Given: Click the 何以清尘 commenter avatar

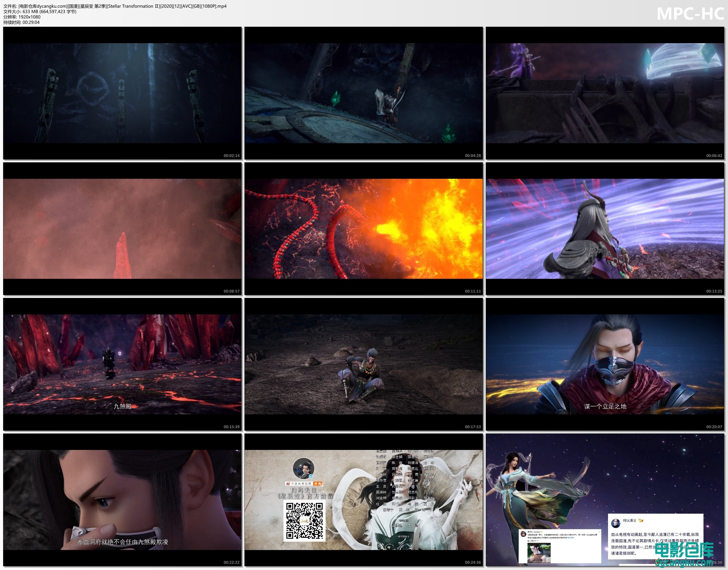Looking at the screenshot, I should (x=616, y=523).
